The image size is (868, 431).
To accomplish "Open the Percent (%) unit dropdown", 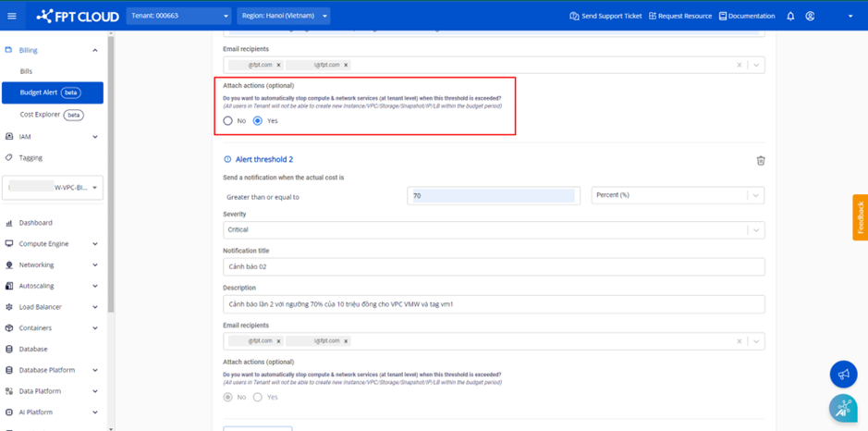I will [678, 195].
